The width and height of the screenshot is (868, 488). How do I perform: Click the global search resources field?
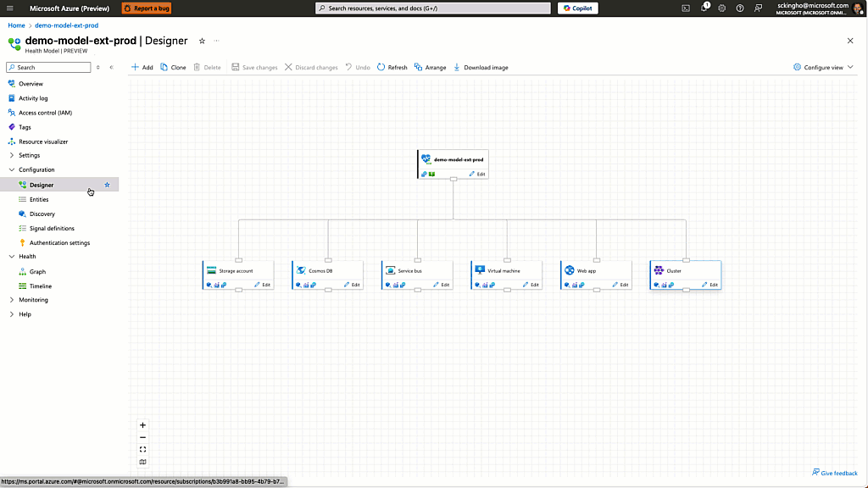(x=433, y=8)
